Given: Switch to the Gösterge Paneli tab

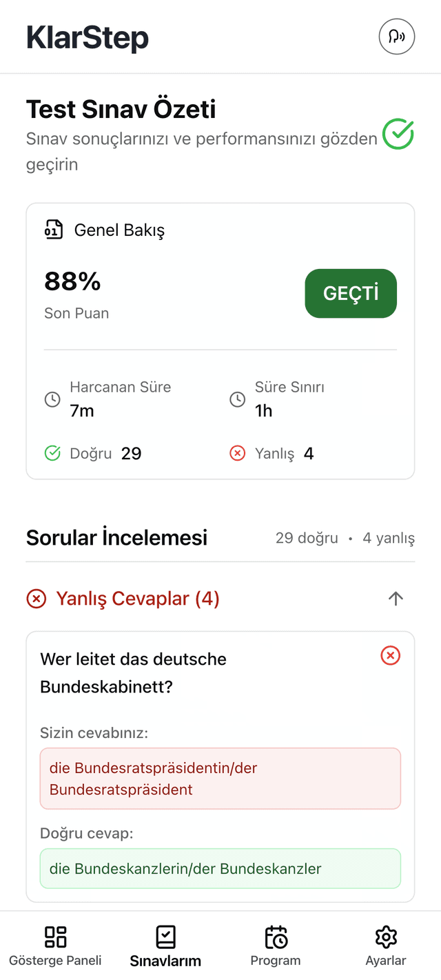Looking at the screenshot, I should pos(55,944).
